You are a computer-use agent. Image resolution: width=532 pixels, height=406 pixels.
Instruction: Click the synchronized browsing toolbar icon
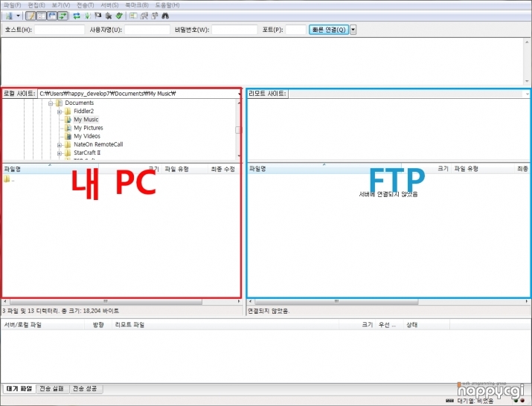(x=155, y=16)
